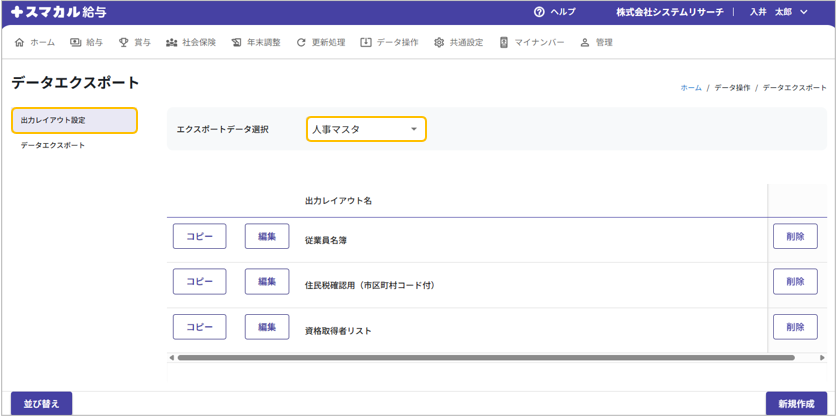The width and height of the screenshot is (837, 417).
Task: Click the ホーム breadcrumb link
Action: [691, 88]
